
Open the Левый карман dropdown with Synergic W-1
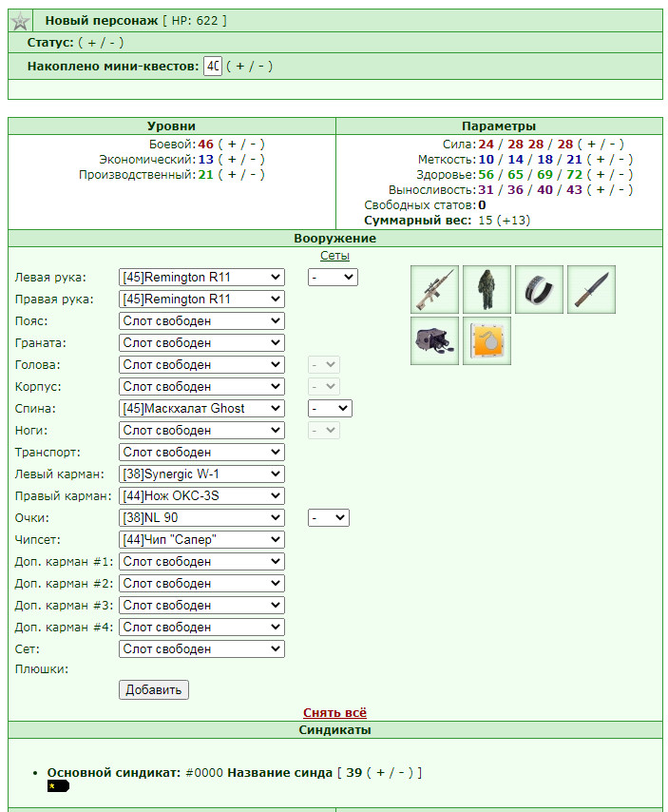click(x=201, y=474)
